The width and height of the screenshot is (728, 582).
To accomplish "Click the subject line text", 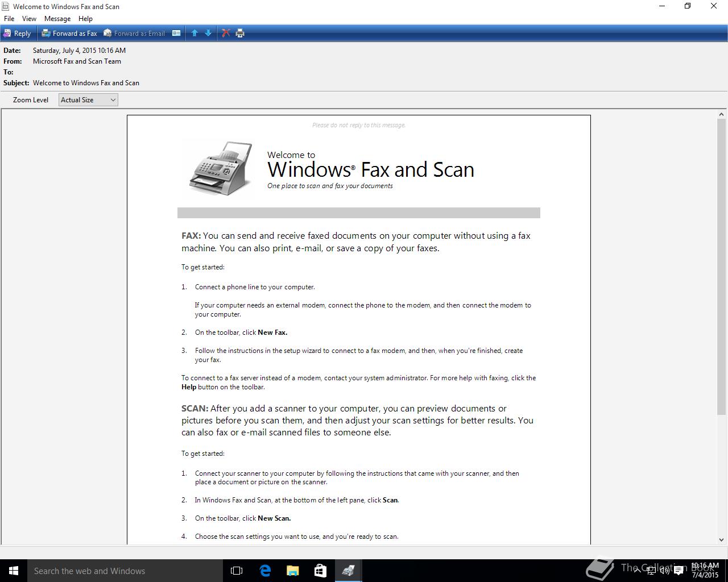I will (x=86, y=83).
